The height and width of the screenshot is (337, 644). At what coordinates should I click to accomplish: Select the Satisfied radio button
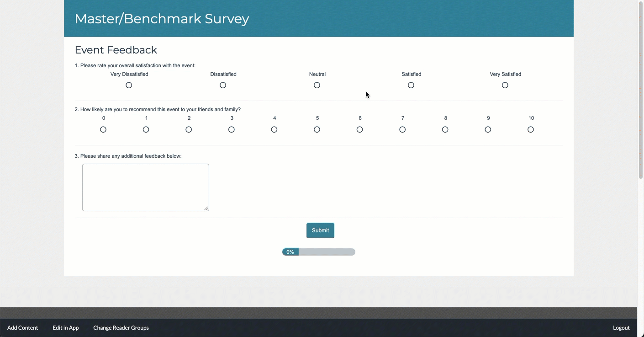click(411, 86)
